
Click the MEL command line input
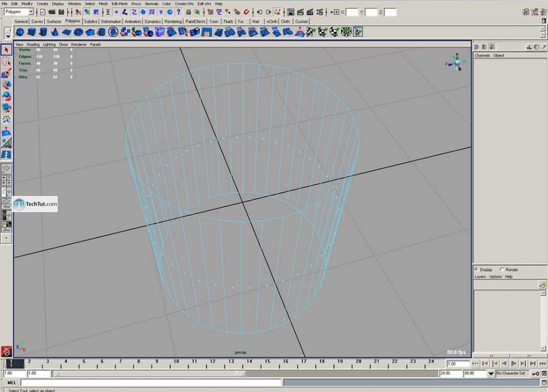point(151,382)
